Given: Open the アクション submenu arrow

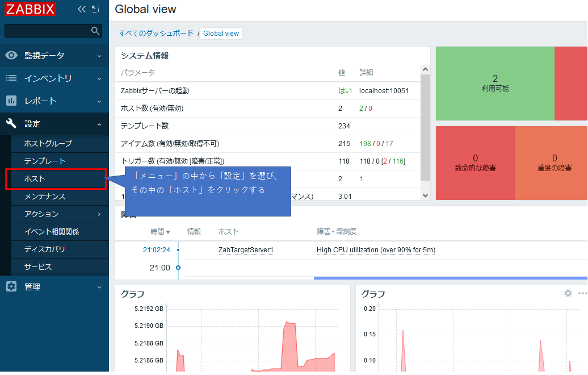Looking at the screenshot, I should click(99, 214).
